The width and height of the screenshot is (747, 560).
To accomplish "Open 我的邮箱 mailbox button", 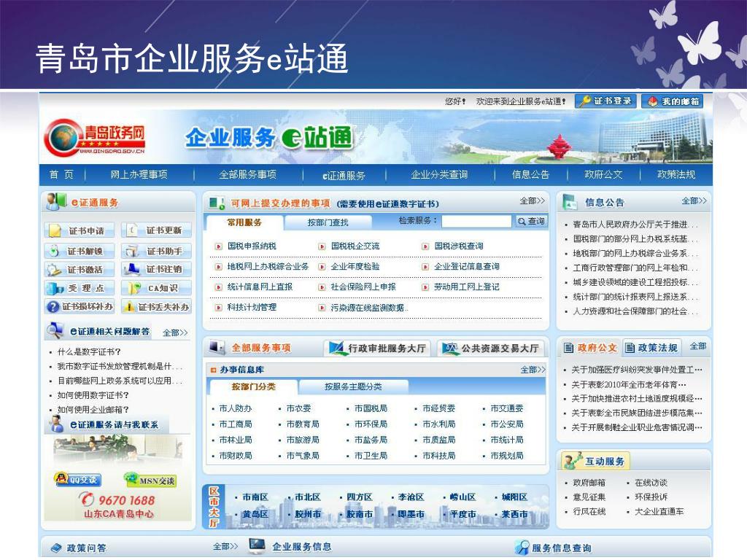I will tap(672, 101).
